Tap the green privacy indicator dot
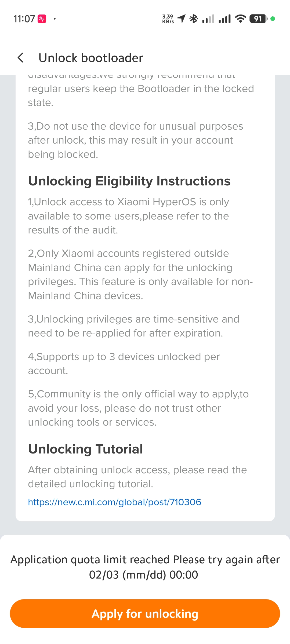Screen dimensions: 290x644 pos(273,19)
